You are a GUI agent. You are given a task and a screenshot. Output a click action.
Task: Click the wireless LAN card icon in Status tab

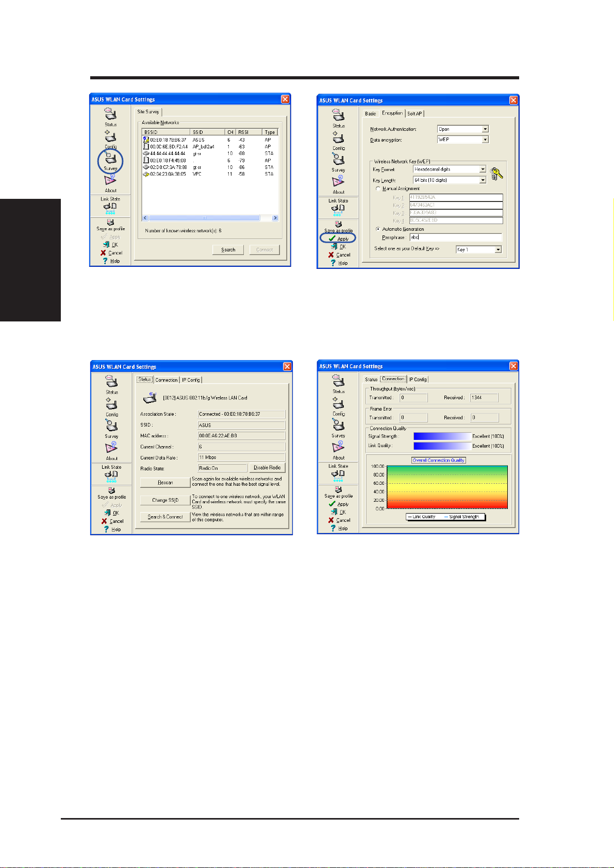[150, 397]
